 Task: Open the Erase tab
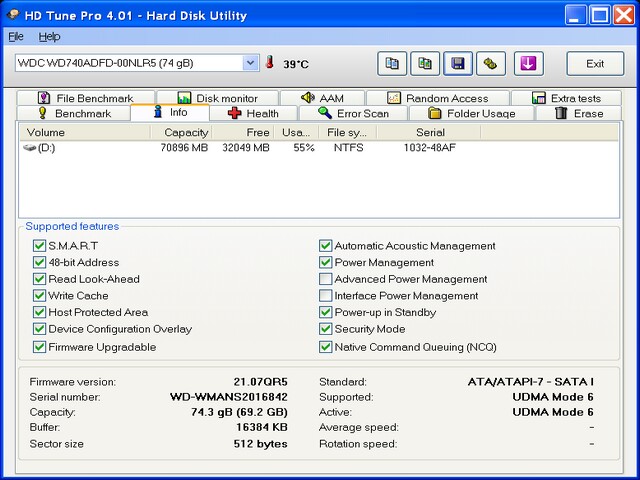pos(579,113)
